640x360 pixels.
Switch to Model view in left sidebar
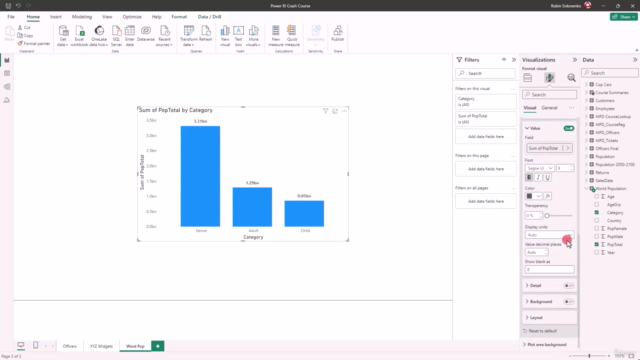[x=7, y=87]
